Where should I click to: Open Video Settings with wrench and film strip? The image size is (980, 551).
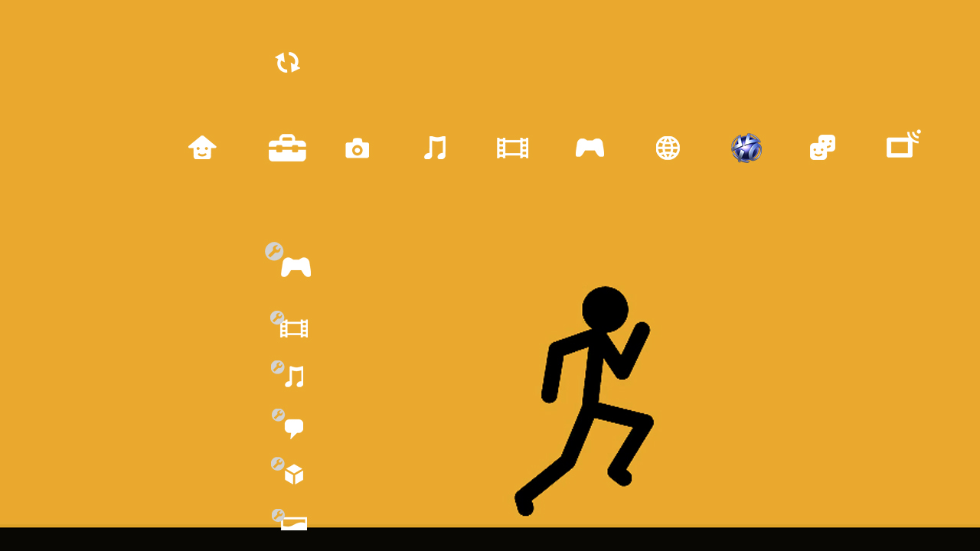pos(289,324)
